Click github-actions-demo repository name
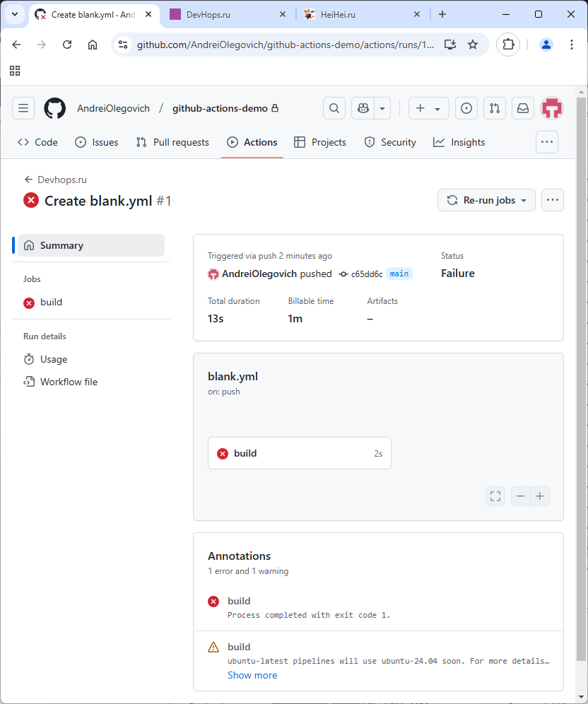This screenshot has width=588, height=704. pyautogui.click(x=220, y=108)
